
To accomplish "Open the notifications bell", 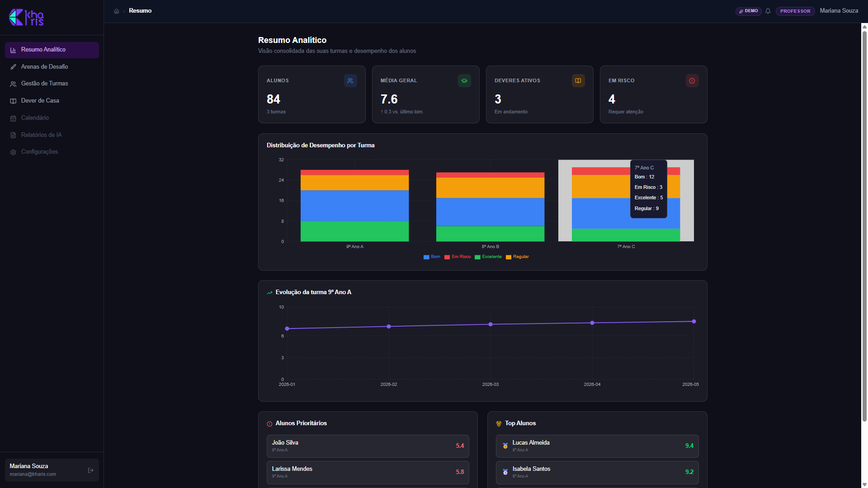I will click(x=768, y=11).
